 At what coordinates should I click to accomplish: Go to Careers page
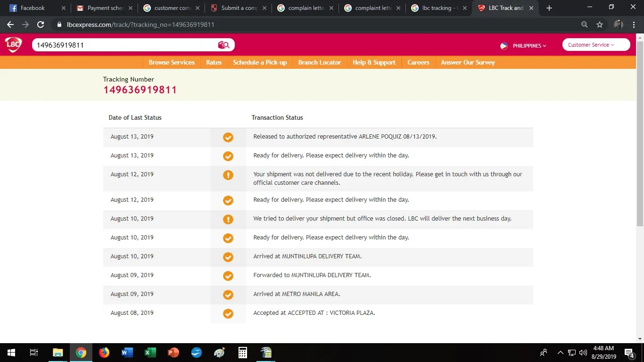[418, 62]
